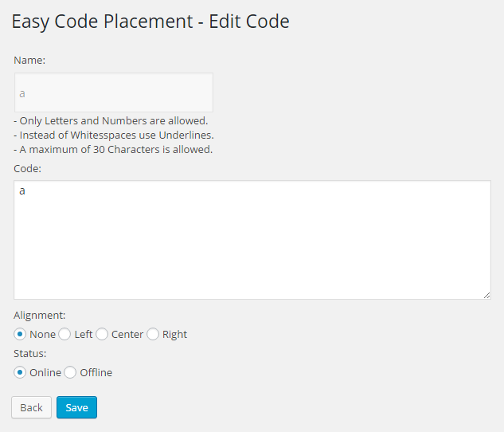The width and height of the screenshot is (504, 432).
Task: Select the Online status radio button
Action: click(x=20, y=372)
